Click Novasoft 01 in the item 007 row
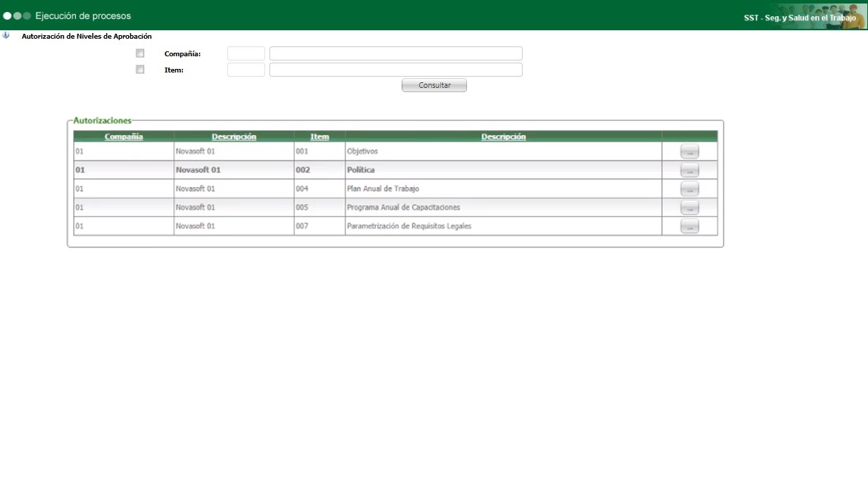This screenshot has width=868, height=491. tap(196, 226)
